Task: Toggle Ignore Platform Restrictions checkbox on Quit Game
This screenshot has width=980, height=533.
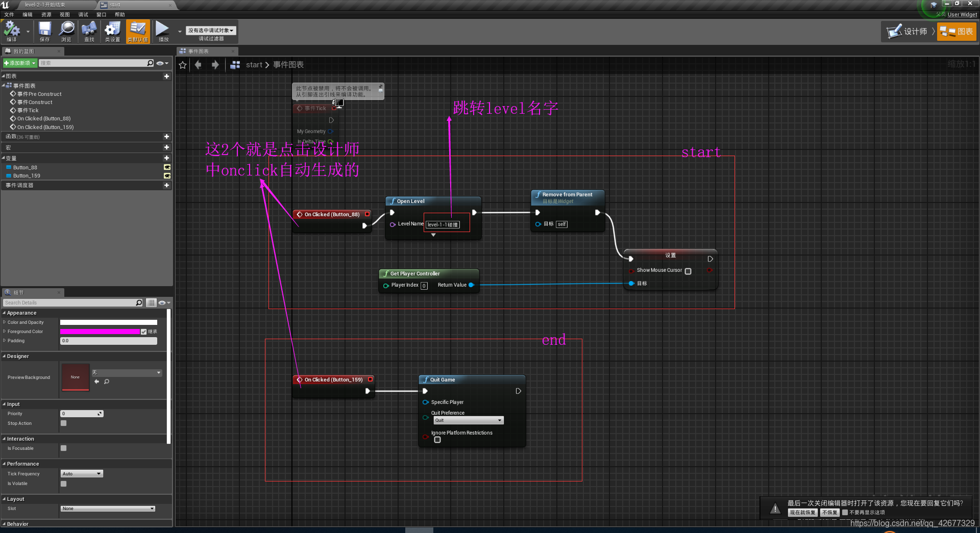Action: [437, 440]
